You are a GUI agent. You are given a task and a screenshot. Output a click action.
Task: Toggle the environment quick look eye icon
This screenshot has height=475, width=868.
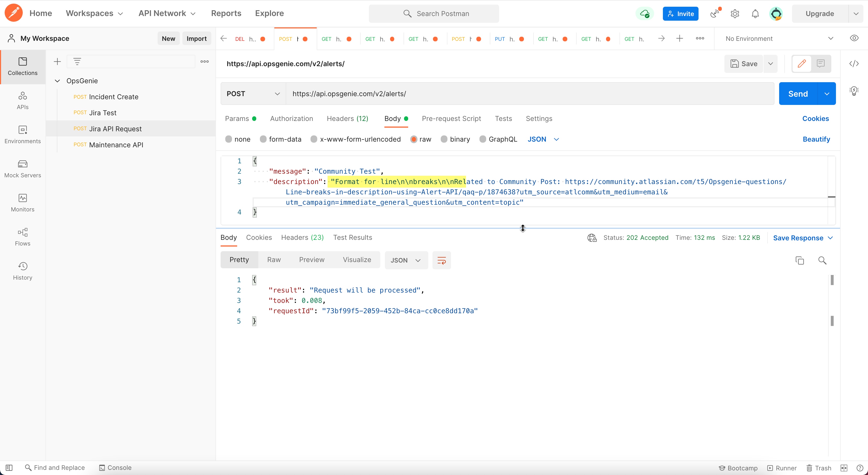tap(855, 38)
